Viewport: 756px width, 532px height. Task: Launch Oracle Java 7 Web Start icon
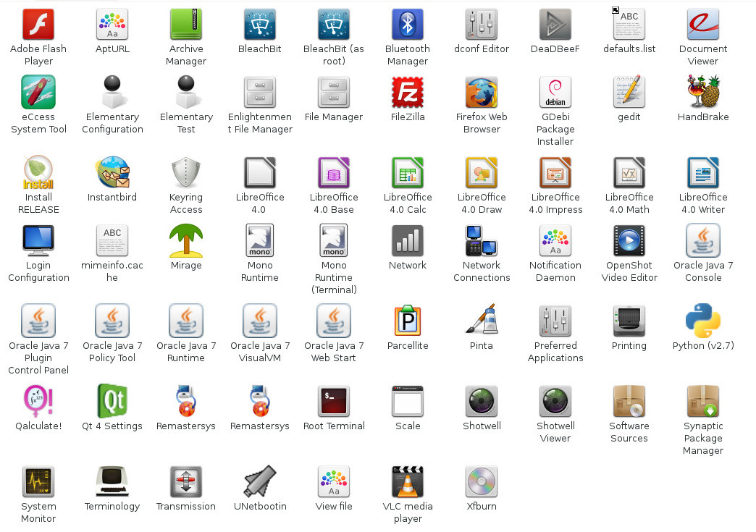(334, 321)
